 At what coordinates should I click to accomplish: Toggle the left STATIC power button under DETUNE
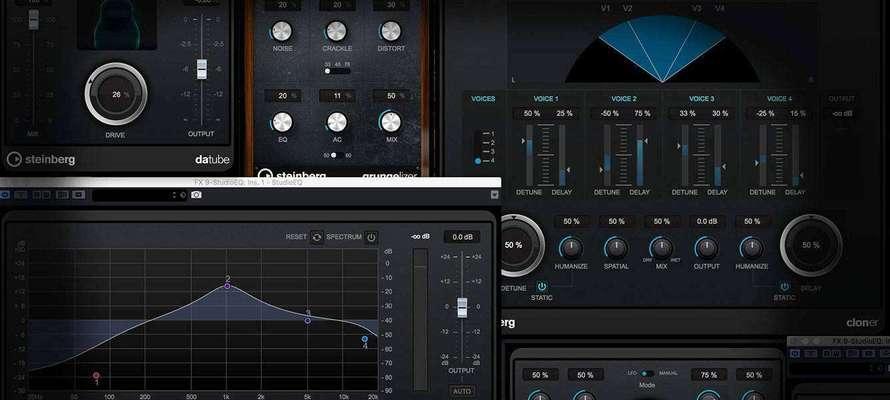[x=541, y=287]
